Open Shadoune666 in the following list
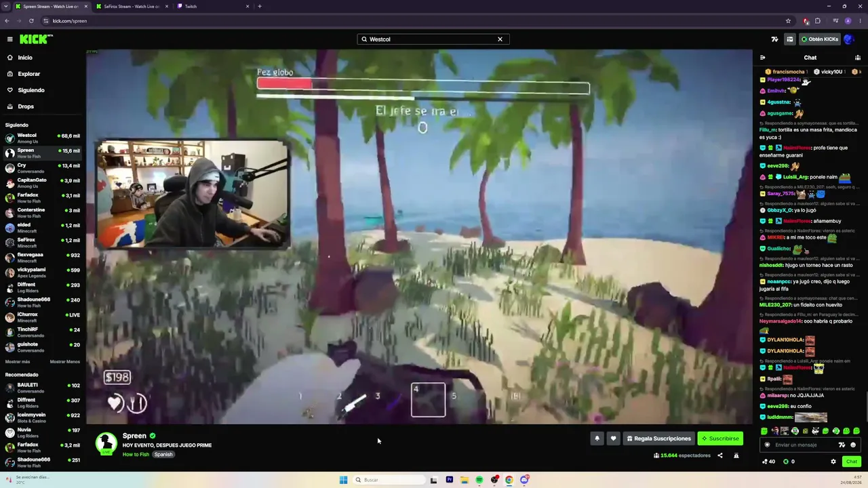868x488 pixels. [42, 302]
